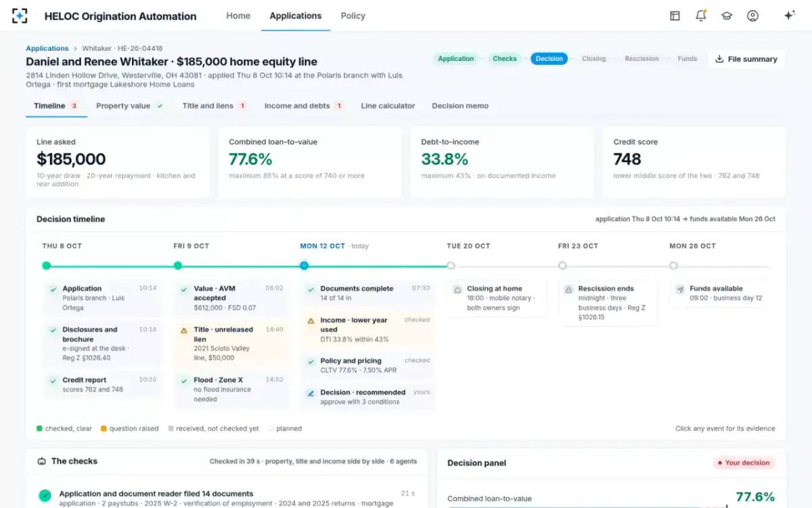812x508 pixels.
Task: Click the Line asked $185,000 card
Action: pos(117,162)
